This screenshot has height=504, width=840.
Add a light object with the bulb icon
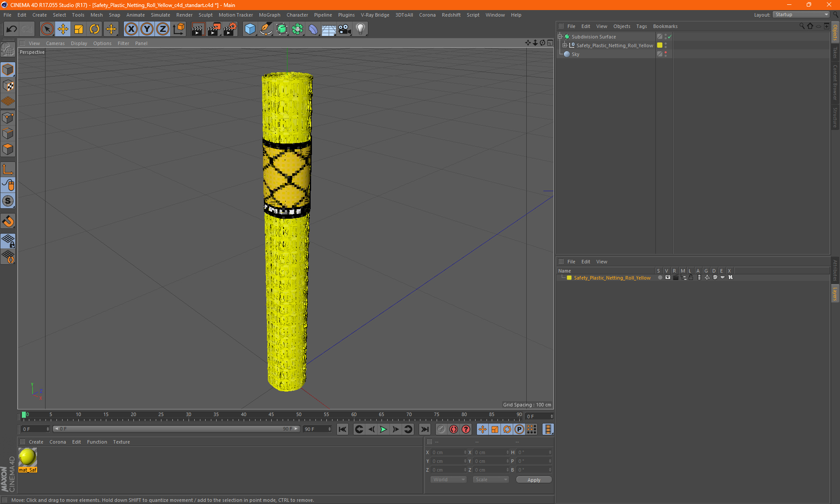point(360,29)
